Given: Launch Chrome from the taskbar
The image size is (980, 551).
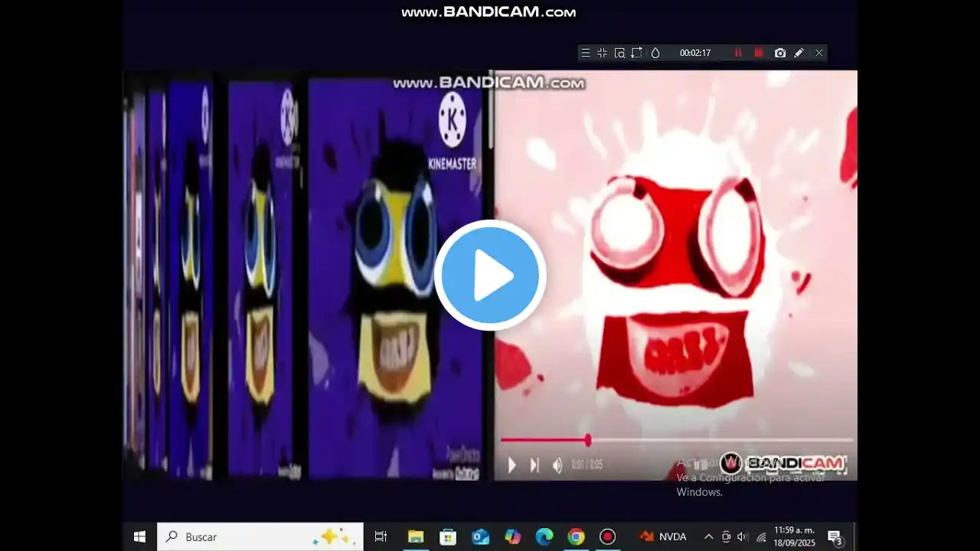Looking at the screenshot, I should 576,536.
